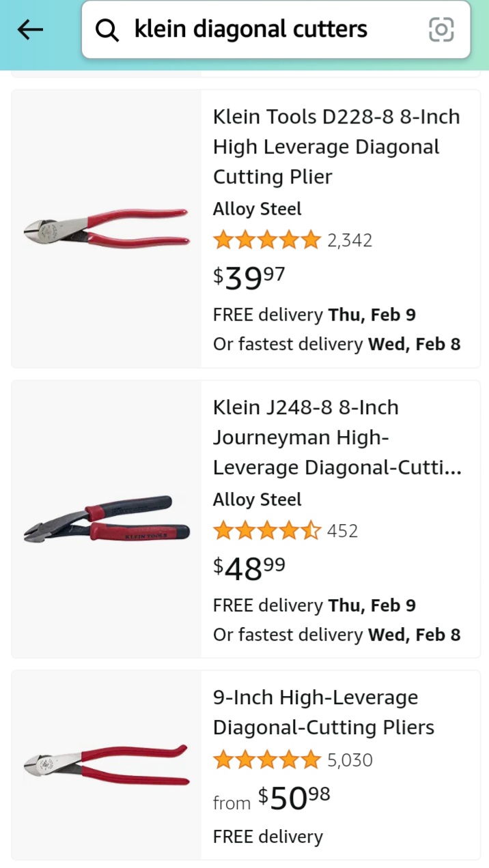Tap the search magnifier icon
The width and height of the screenshot is (489, 868).
pos(107,30)
